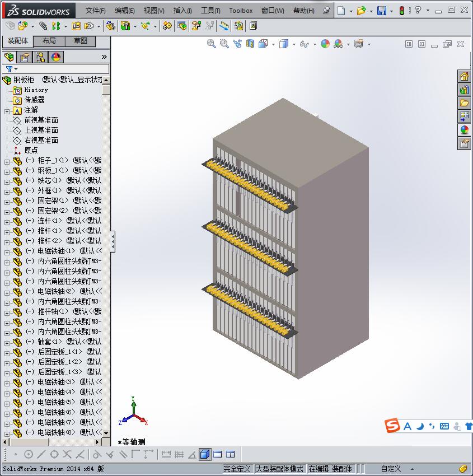Click the Section View icon
Image resolution: width=473 pixels, height=476 pixels.
[250, 44]
